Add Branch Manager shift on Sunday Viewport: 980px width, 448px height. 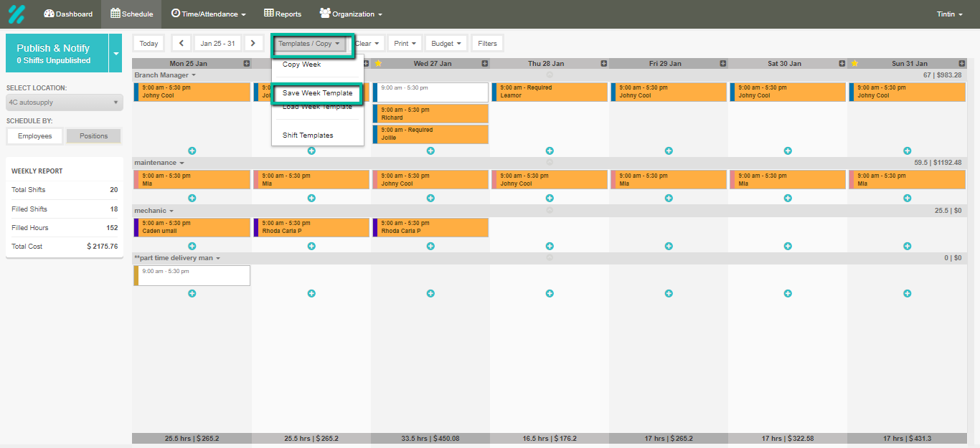tap(907, 151)
